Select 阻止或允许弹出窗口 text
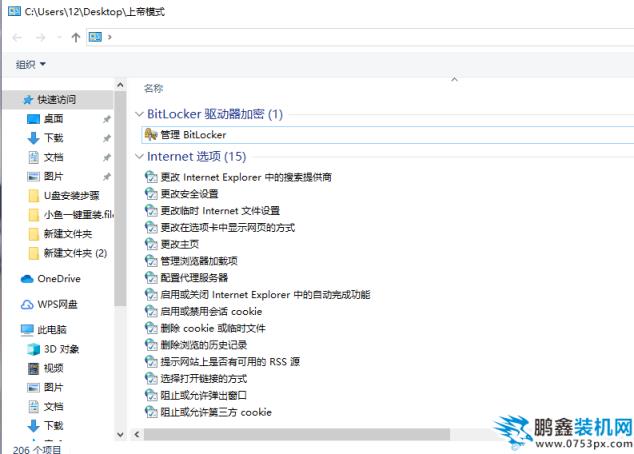Viewport: 634px width, 454px height. click(x=204, y=395)
